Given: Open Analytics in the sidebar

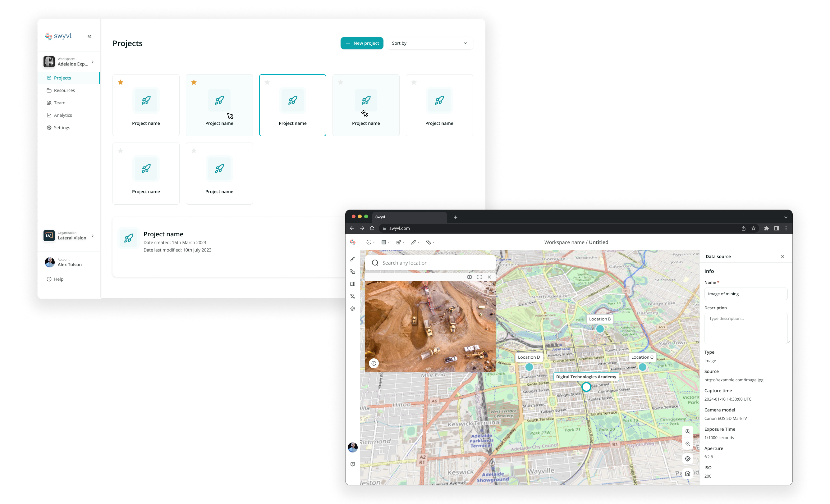Looking at the screenshot, I should coord(63,115).
